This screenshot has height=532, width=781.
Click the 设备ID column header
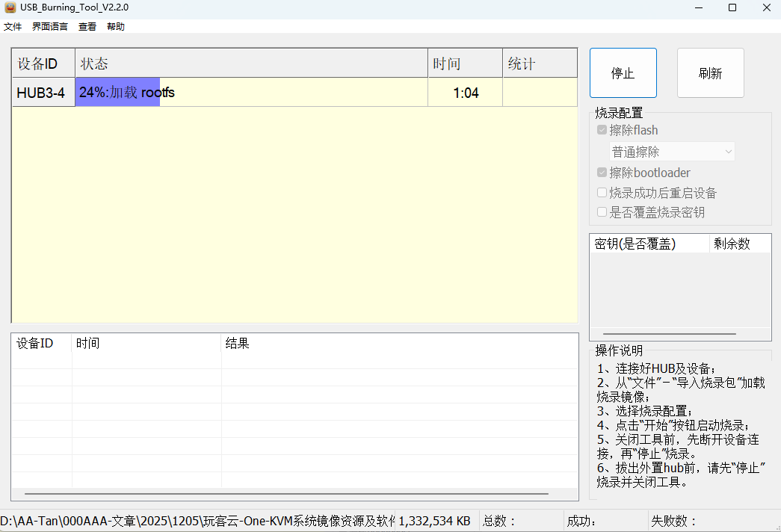click(37, 64)
